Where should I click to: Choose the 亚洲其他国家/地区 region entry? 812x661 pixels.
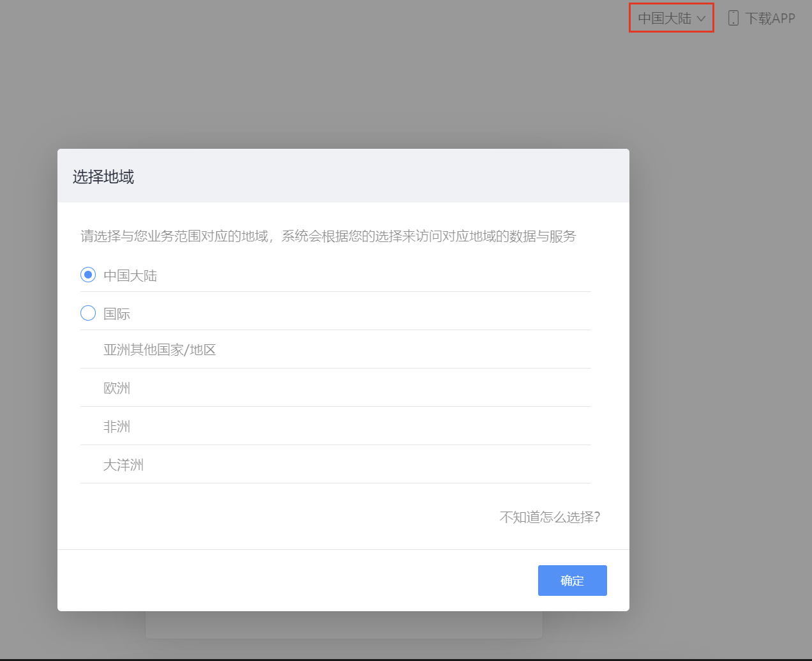[x=160, y=350]
